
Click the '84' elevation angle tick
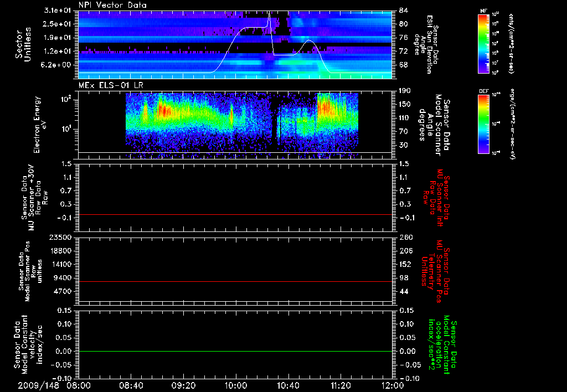click(x=403, y=11)
